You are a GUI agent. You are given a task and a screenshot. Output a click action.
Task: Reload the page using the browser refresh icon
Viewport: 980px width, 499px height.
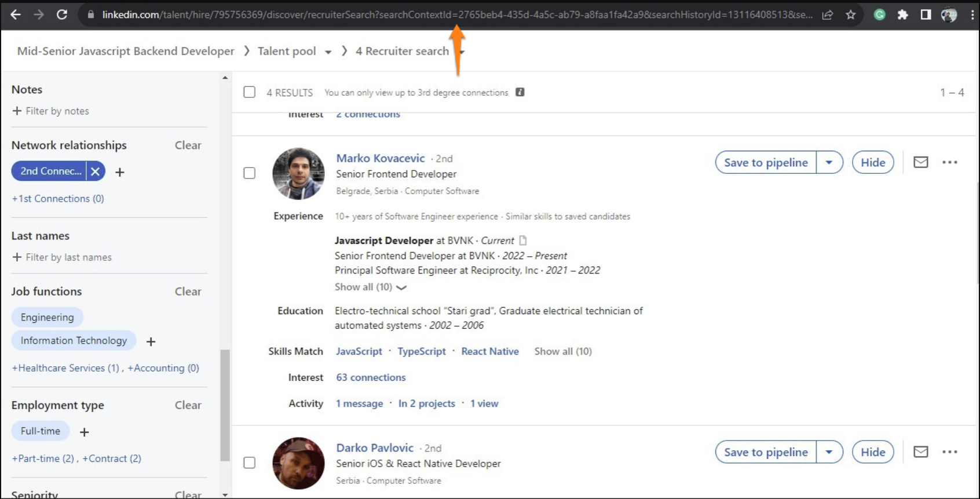click(x=62, y=15)
